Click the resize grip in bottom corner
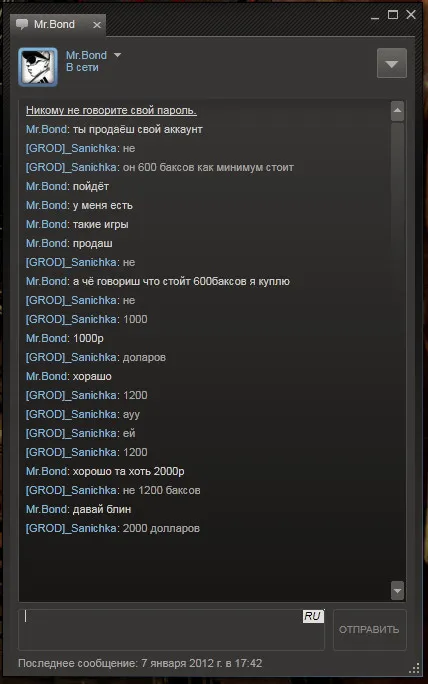The height and width of the screenshot is (684, 428). pyautogui.click(x=414, y=668)
